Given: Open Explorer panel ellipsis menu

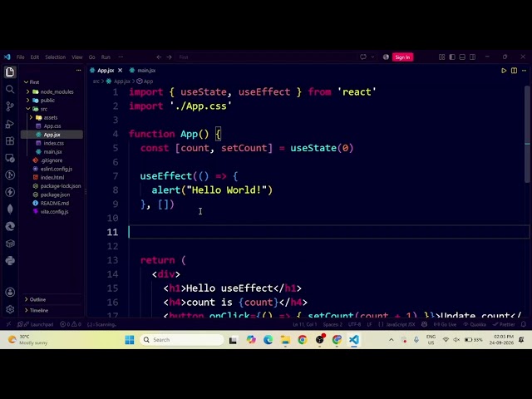Looking at the screenshot, I should click(78, 70).
